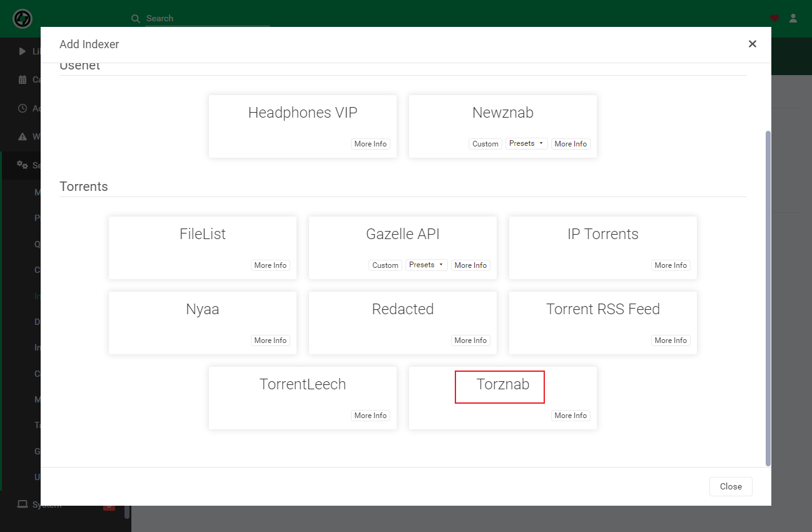Open More Info for Headphones VIP

point(370,144)
